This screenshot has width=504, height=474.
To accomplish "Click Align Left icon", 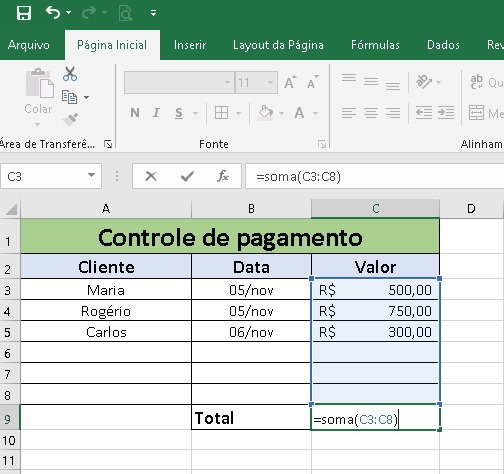I will point(349,113).
